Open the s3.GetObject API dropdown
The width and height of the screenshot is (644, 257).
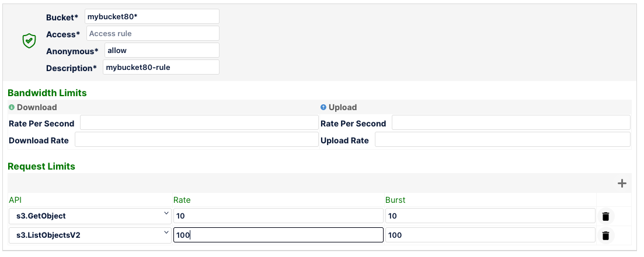(90, 216)
